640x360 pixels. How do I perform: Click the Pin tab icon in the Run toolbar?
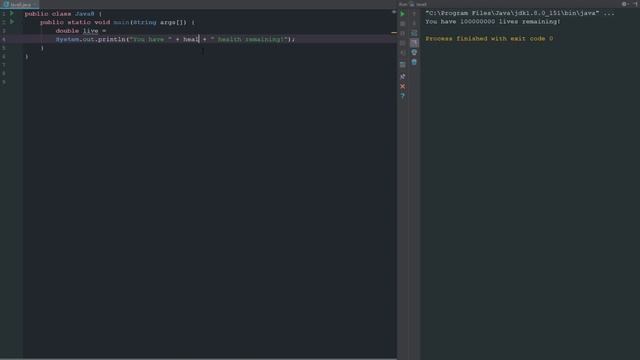[402, 76]
